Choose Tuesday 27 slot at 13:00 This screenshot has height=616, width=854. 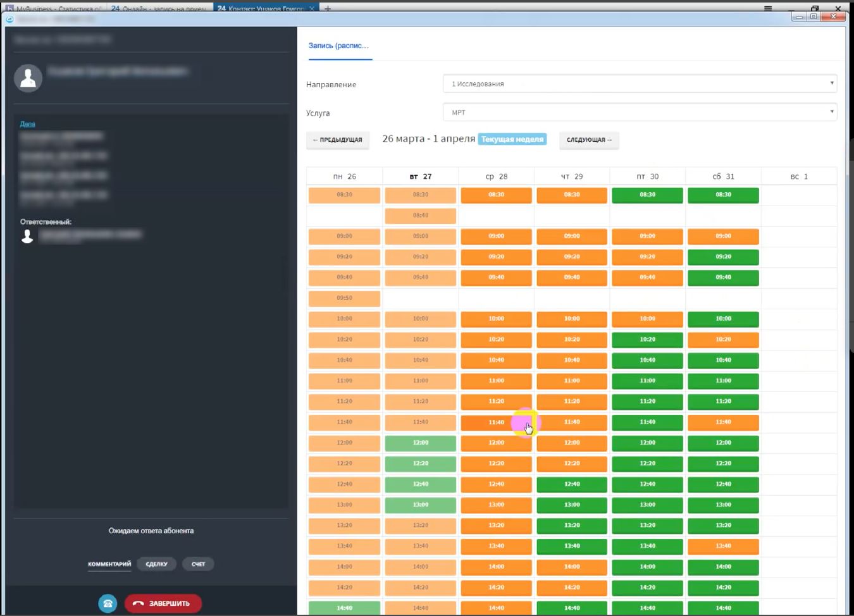pos(421,505)
